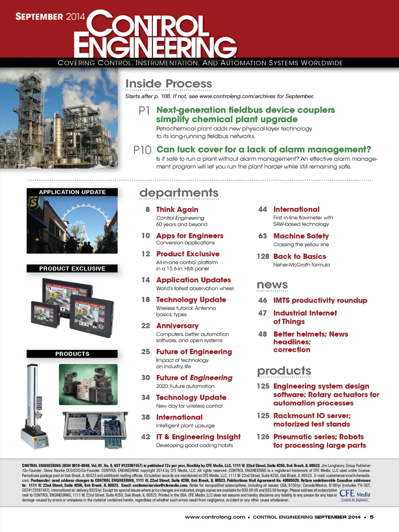Open the observation wheel photo
The image size is (399, 532).
click(x=72, y=225)
